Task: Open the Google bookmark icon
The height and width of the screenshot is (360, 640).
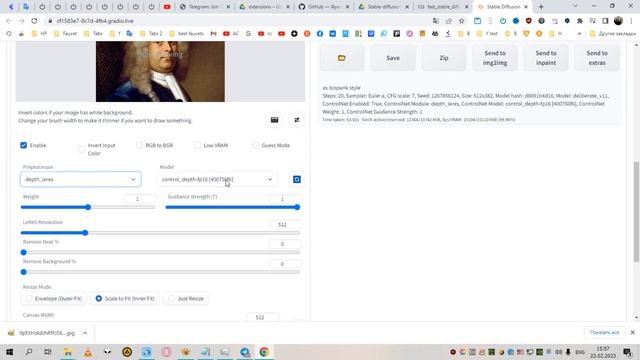Action: 248,33
